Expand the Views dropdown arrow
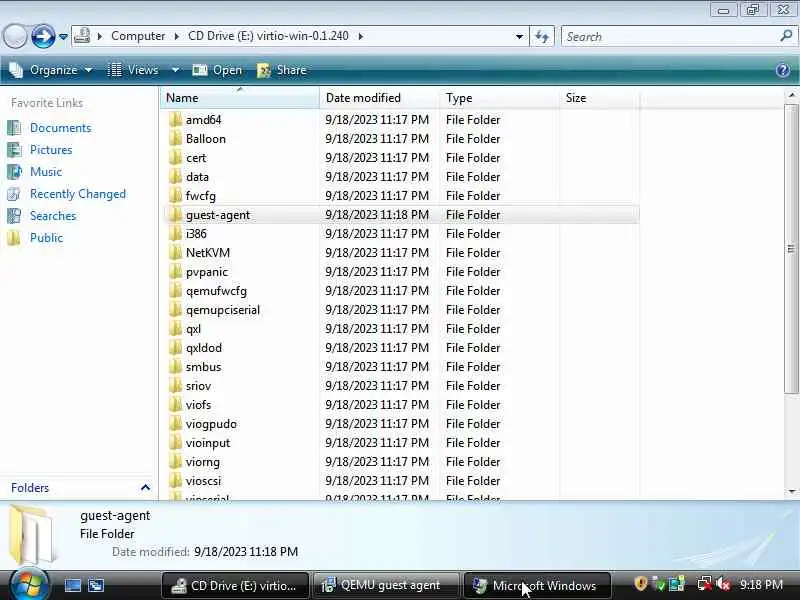800x600 pixels. [175, 70]
